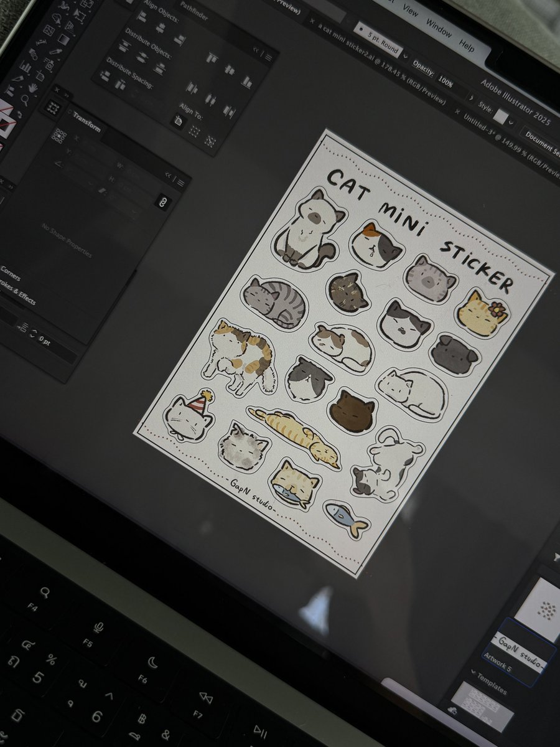The height and width of the screenshot is (747, 560).
Task: Click Horizontal Align Right in Align Objects
Action: 180,39
